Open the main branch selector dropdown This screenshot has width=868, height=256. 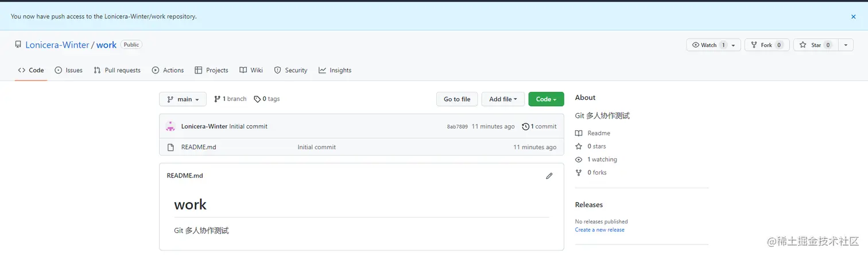pyautogui.click(x=183, y=99)
